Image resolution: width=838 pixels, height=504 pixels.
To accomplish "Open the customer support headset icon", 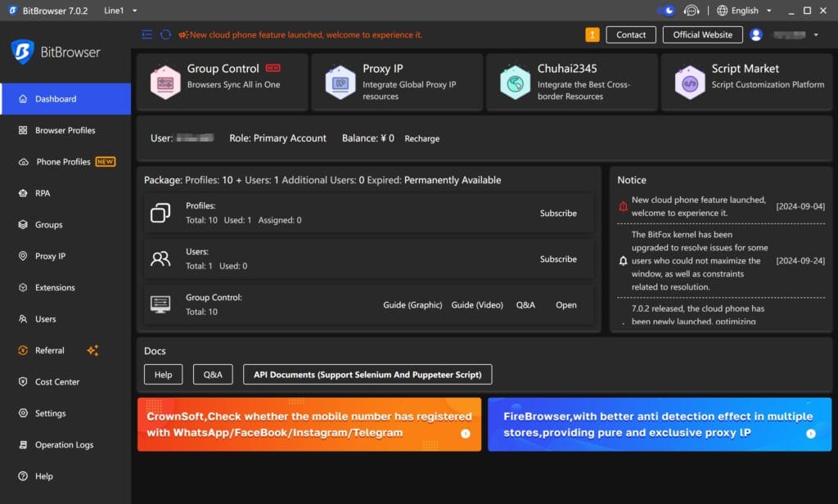I will [x=691, y=11].
